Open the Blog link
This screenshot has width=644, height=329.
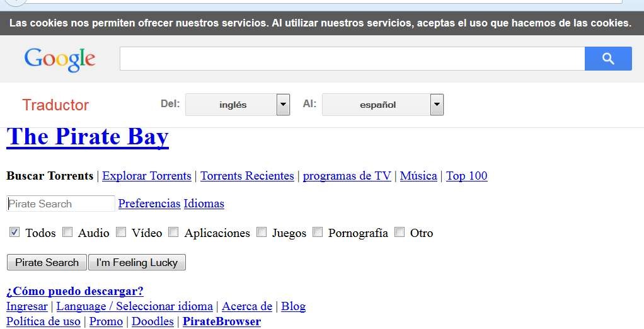(293, 306)
